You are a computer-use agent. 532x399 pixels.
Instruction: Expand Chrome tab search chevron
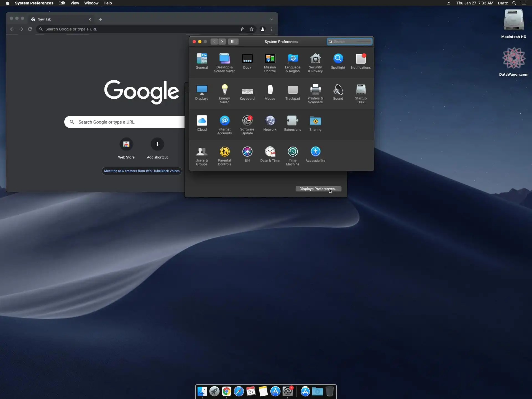(272, 19)
